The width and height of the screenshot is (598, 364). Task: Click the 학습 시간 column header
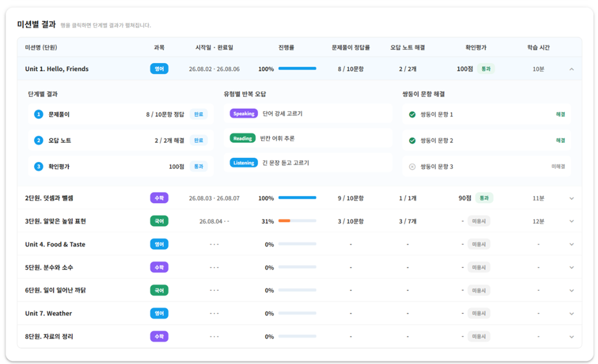(539, 47)
